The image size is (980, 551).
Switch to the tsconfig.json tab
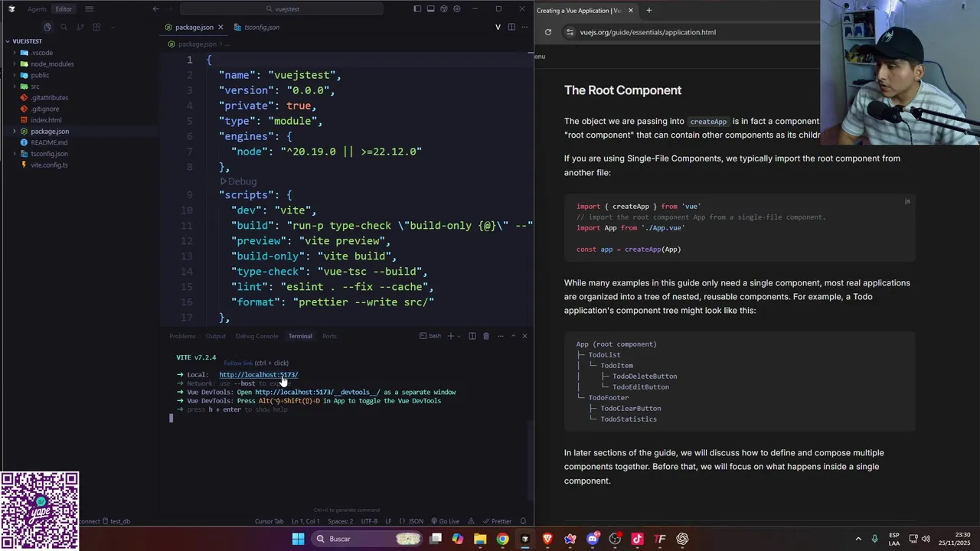[x=261, y=27]
